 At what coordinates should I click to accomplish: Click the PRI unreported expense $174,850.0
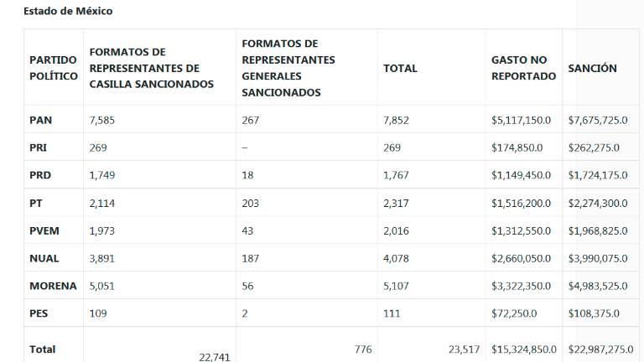(517, 147)
